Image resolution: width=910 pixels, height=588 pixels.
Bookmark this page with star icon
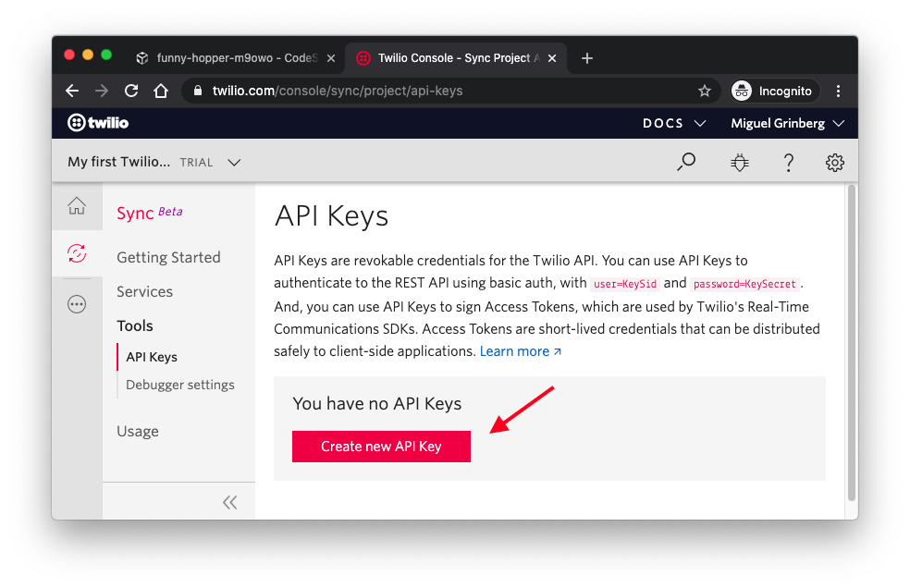point(704,91)
